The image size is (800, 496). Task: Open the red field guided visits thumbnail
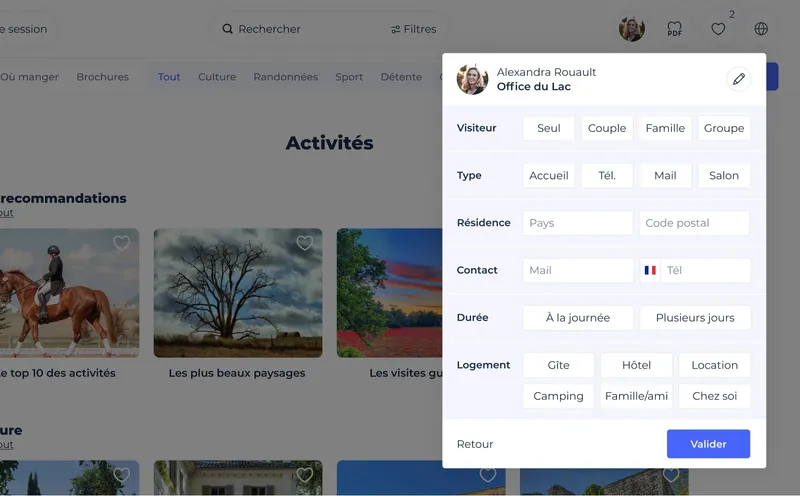click(x=389, y=293)
